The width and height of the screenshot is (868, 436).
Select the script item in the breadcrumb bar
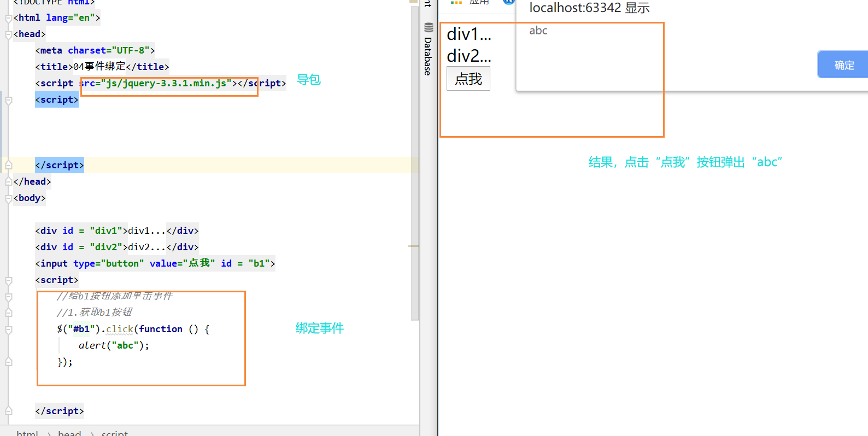pyautogui.click(x=115, y=433)
